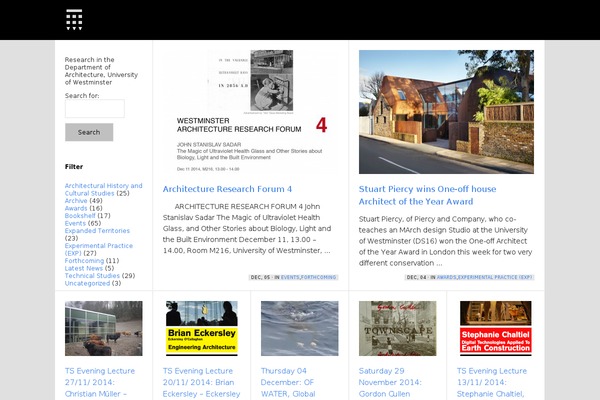Screen dimensions: 600x400
Task: View Uncategorized posts
Action: [87, 283]
